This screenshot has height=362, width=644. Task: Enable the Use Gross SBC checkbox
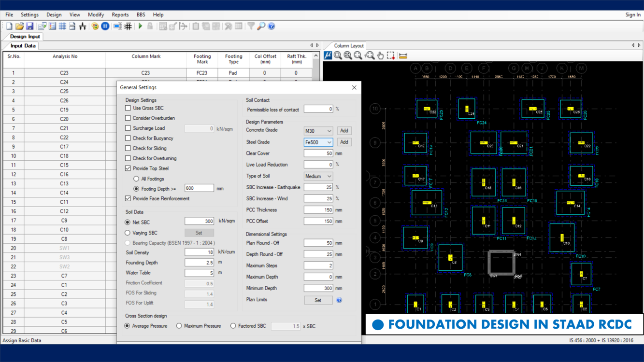[128, 108]
